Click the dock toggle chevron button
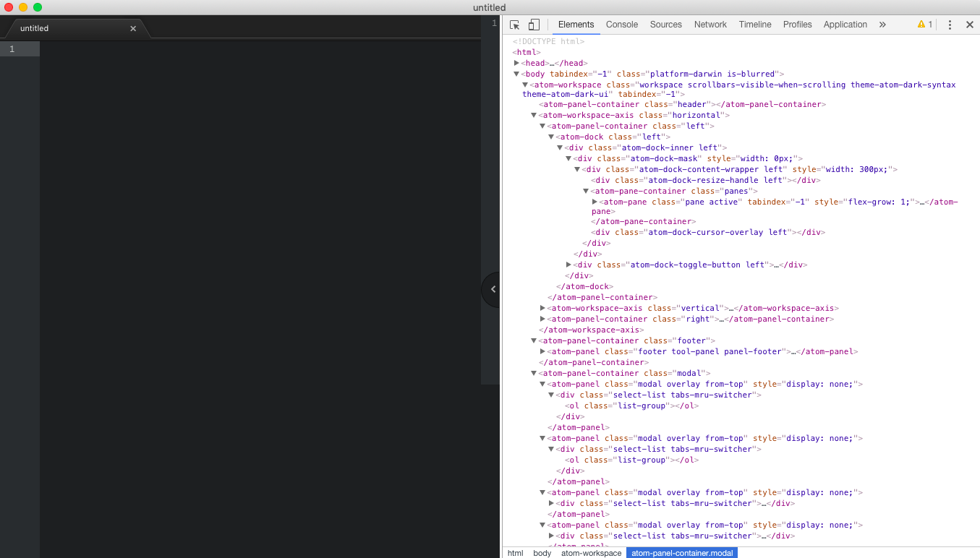Viewport: 980px width, 558px height. pyautogui.click(x=493, y=289)
